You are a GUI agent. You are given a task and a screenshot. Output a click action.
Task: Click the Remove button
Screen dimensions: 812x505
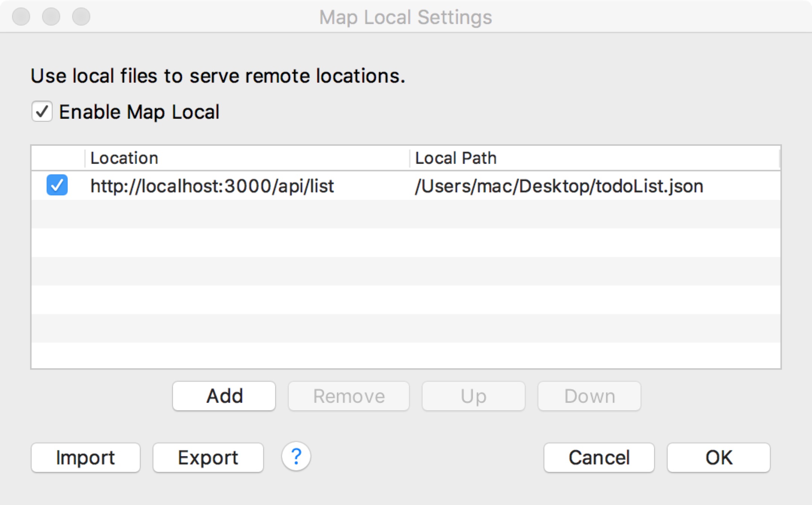[x=348, y=396]
